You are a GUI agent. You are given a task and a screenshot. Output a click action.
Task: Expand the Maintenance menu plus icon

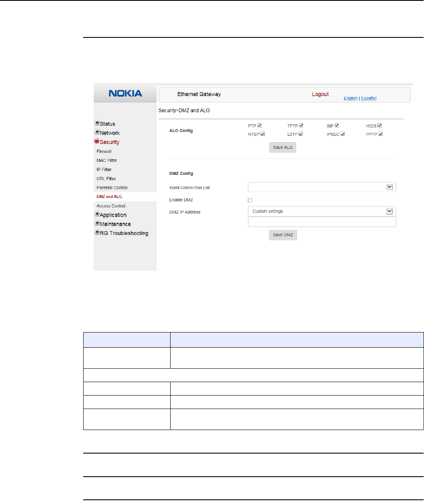97,223
